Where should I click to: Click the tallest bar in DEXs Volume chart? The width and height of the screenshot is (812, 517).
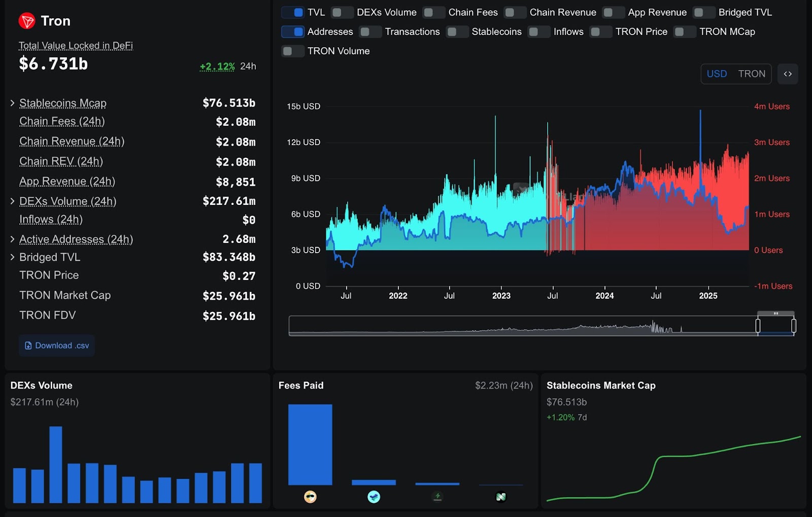[x=56, y=465]
